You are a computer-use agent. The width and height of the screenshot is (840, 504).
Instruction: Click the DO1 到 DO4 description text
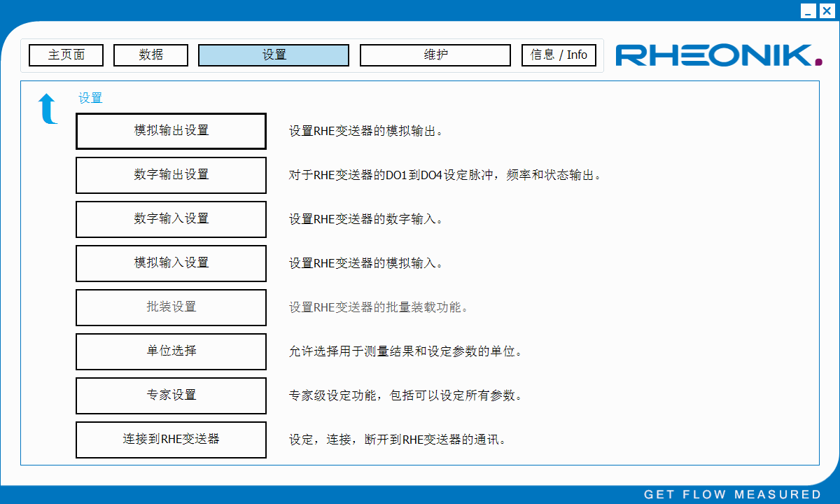445,175
